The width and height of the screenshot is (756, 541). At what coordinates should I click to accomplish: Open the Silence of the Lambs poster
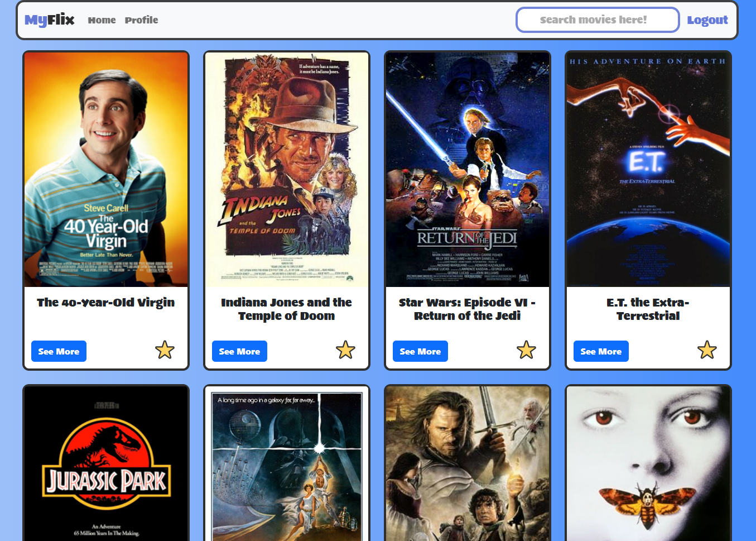pos(648,463)
